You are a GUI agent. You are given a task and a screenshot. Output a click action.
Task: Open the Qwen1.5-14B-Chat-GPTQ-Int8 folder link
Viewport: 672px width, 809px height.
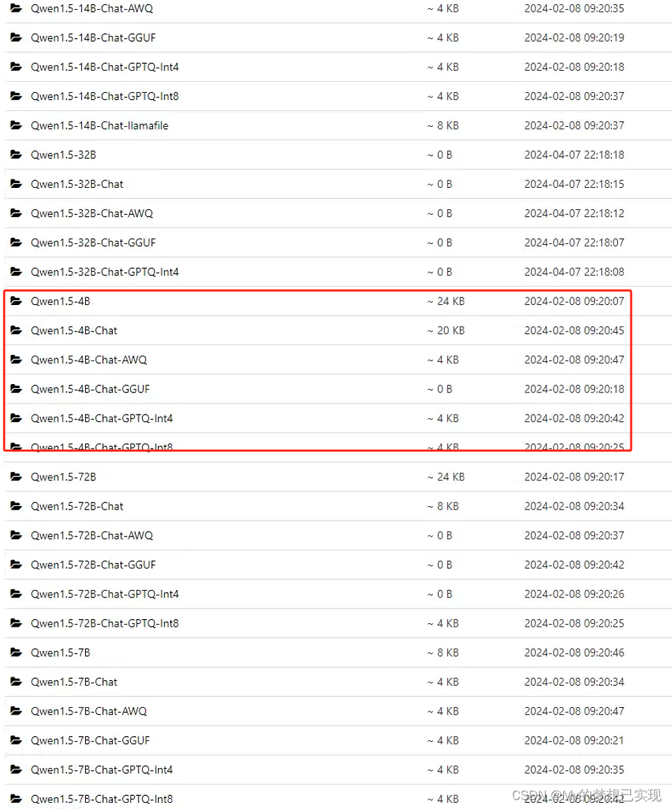tap(105, 96)
